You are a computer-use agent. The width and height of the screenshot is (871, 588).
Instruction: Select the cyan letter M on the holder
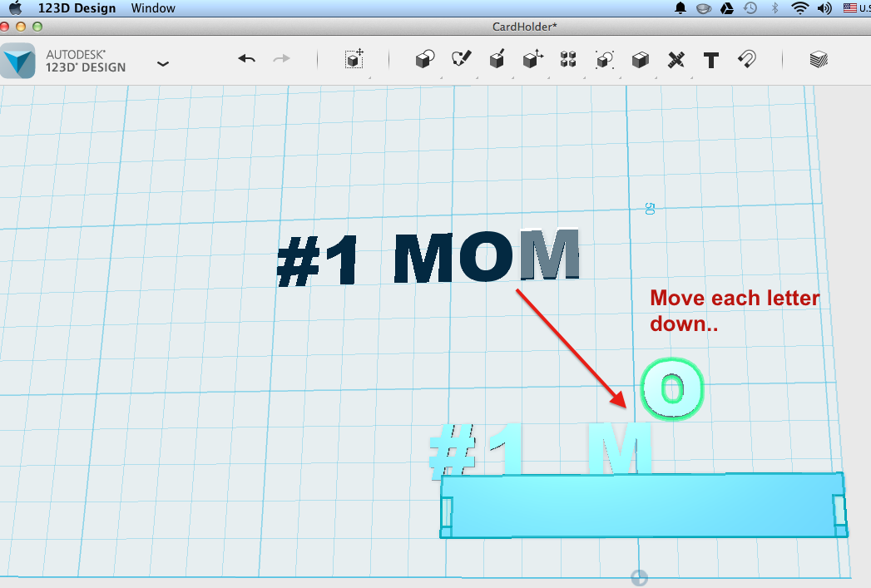coord(620,447)
